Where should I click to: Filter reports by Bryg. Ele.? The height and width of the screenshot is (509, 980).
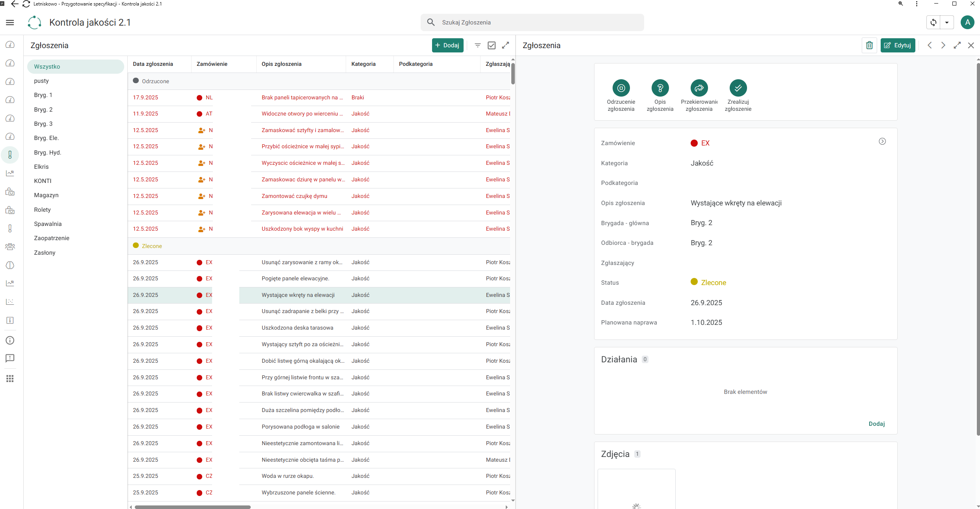(75, 138)
